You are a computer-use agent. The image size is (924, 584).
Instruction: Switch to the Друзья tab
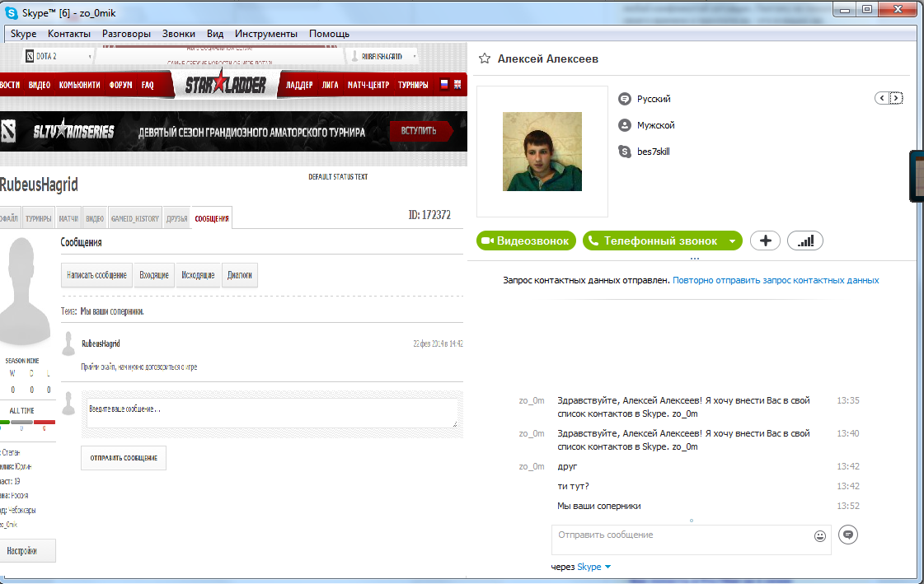[x=176, y=218]
